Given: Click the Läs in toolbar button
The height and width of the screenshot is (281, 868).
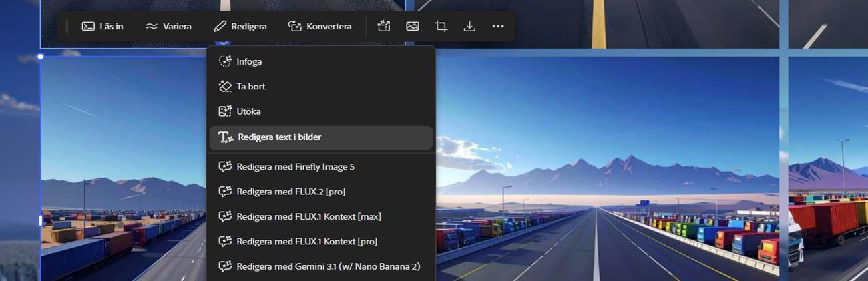Looking at the screenshot, I should (102, 26).
